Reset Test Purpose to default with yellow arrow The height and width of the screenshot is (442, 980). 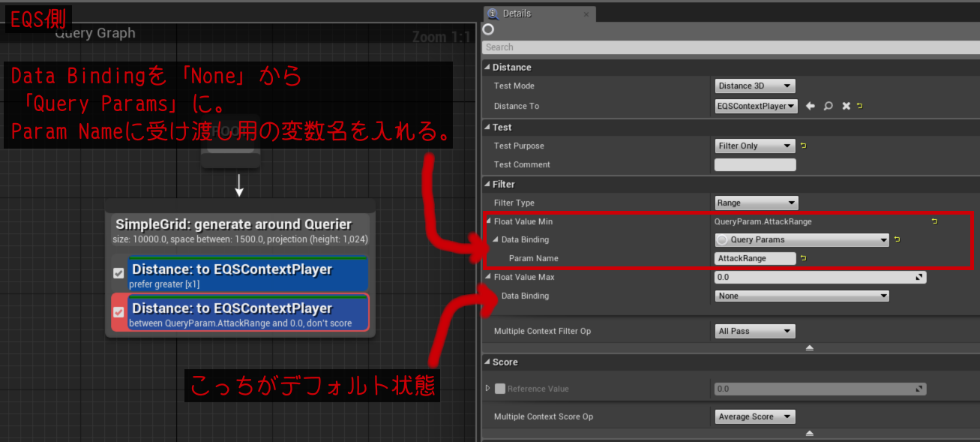803,146
